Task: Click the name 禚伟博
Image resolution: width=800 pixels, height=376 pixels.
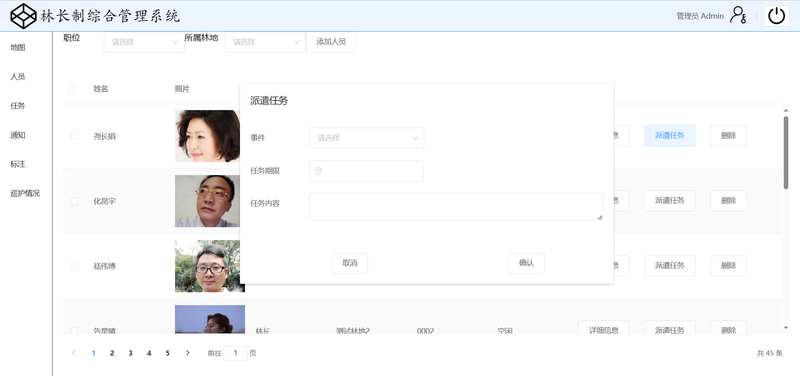Action: 104,266
